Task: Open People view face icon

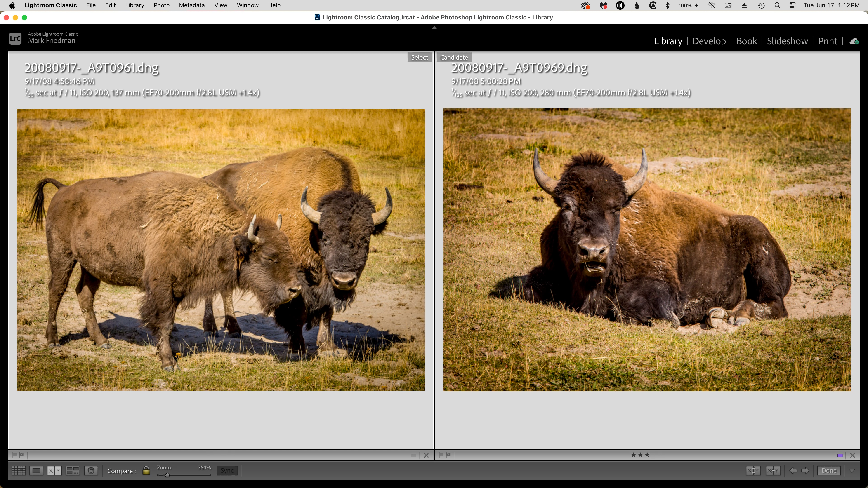Action: (91, 471)
